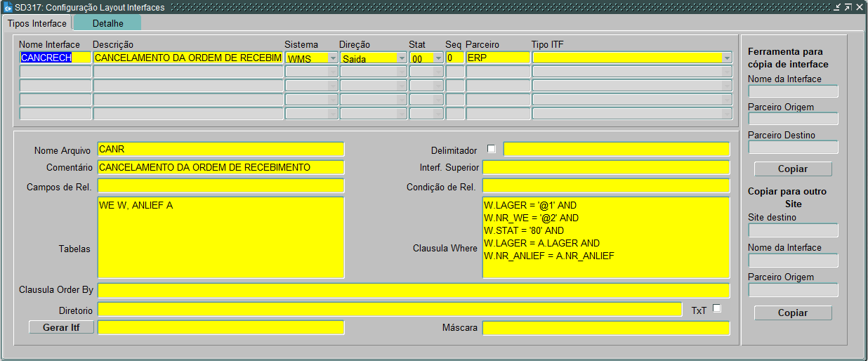Click the Clausula Where label

(445, 249)
